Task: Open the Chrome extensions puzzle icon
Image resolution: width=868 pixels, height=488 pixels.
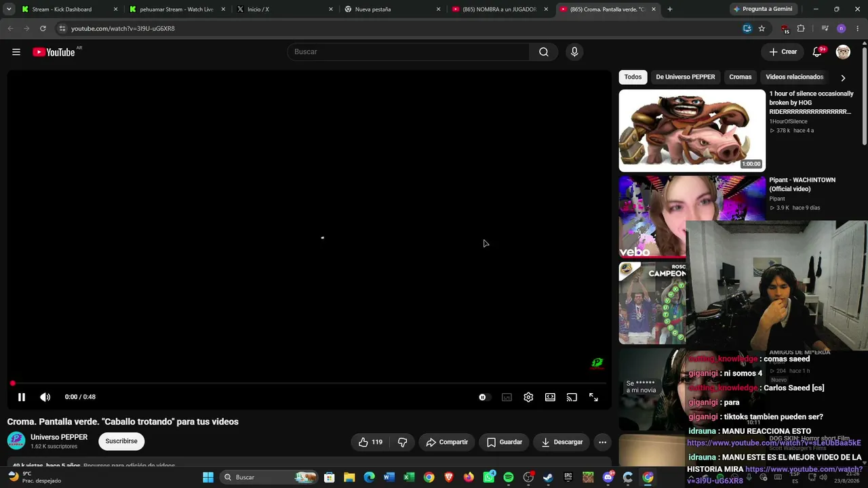Action: [x=801, y=28]
